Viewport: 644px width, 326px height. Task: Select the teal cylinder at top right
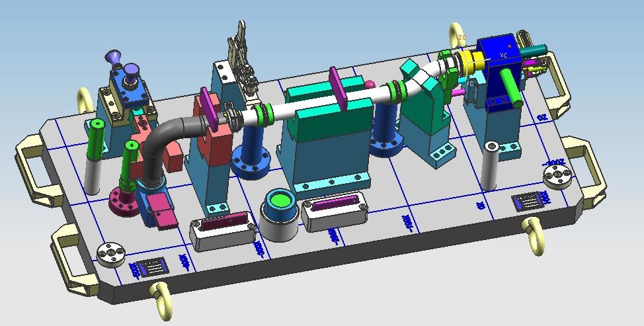(x=534, y=50)
